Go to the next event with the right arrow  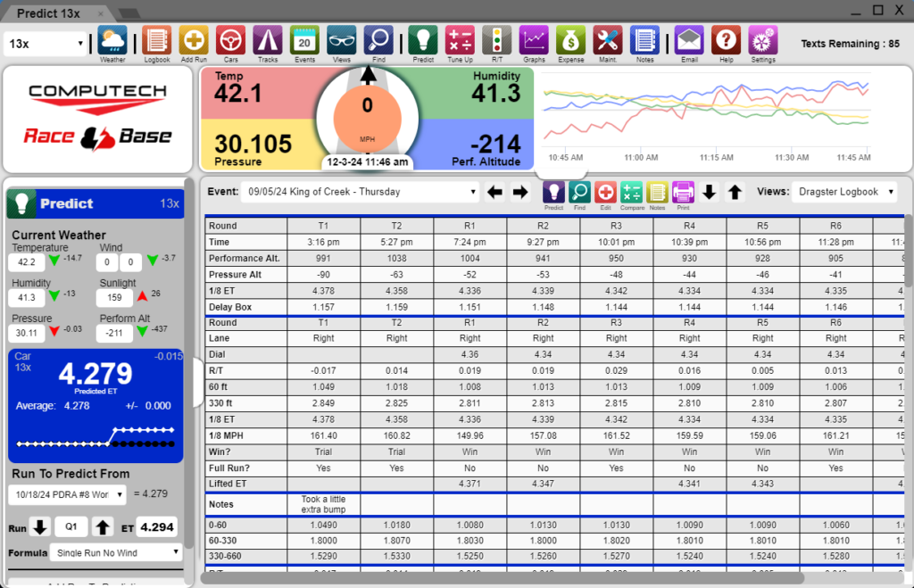(x=520, y=192)
